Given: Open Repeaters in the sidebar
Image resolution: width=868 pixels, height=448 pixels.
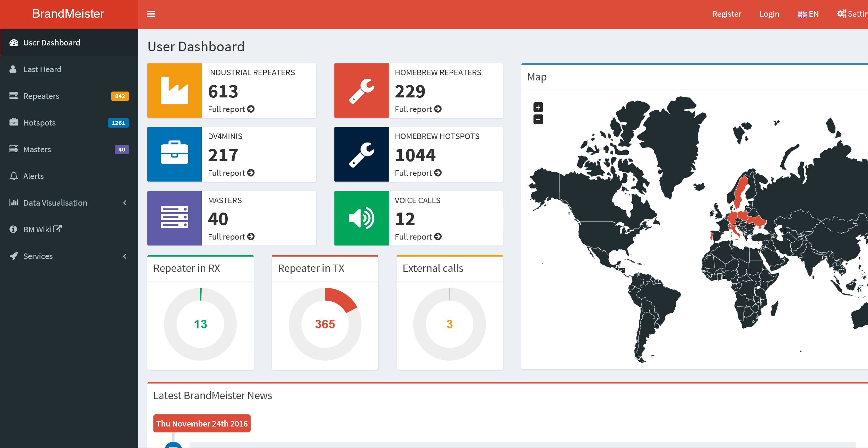Looking at the screenshot, I should coord(69,96).
